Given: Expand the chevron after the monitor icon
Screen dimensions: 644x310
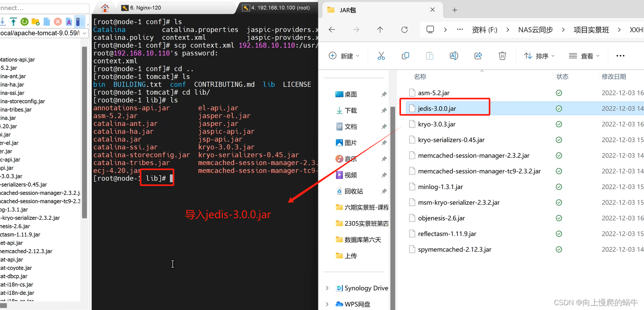Looking at the screenshot, I should (x=445, y=29).
